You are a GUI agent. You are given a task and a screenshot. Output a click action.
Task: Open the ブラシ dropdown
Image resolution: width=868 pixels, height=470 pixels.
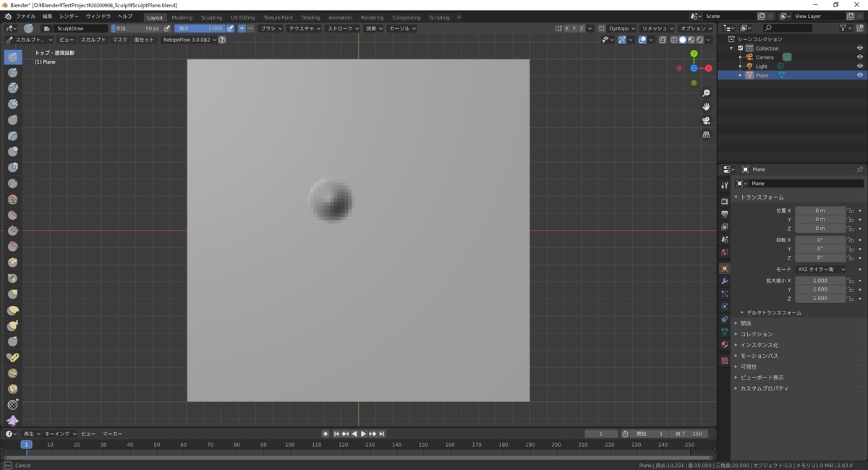coord(271,28)
